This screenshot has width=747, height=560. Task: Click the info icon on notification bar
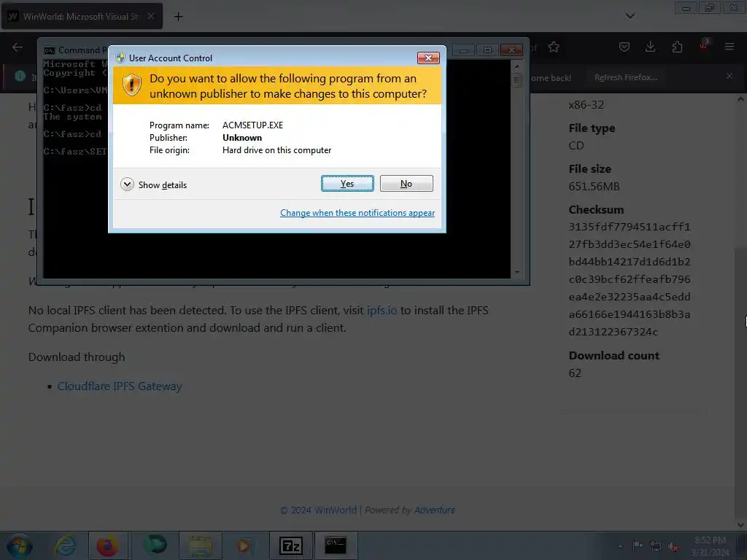tap(20, 76)
